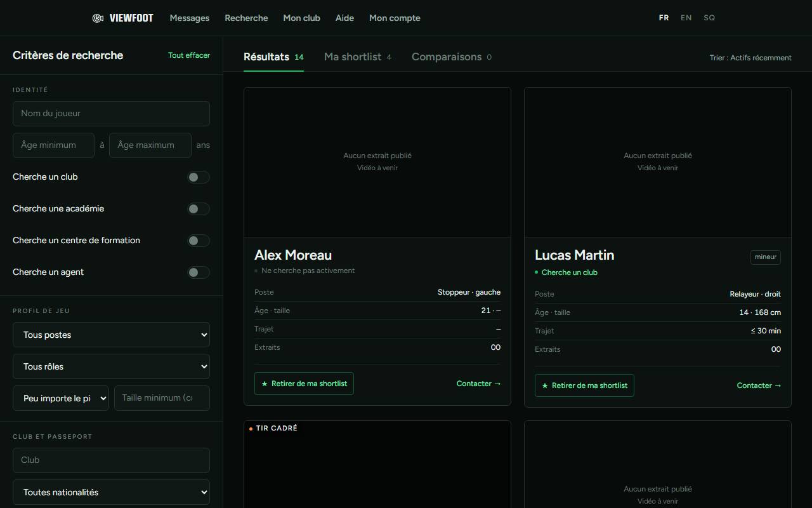812x508 pixels.
Task: Click the Nom du joueur field
Action: pos(111,114)
